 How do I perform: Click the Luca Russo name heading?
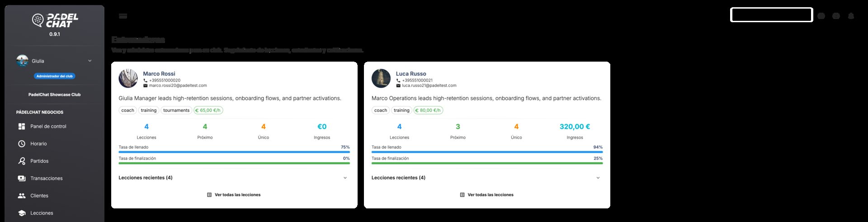[x=411, y=73]
